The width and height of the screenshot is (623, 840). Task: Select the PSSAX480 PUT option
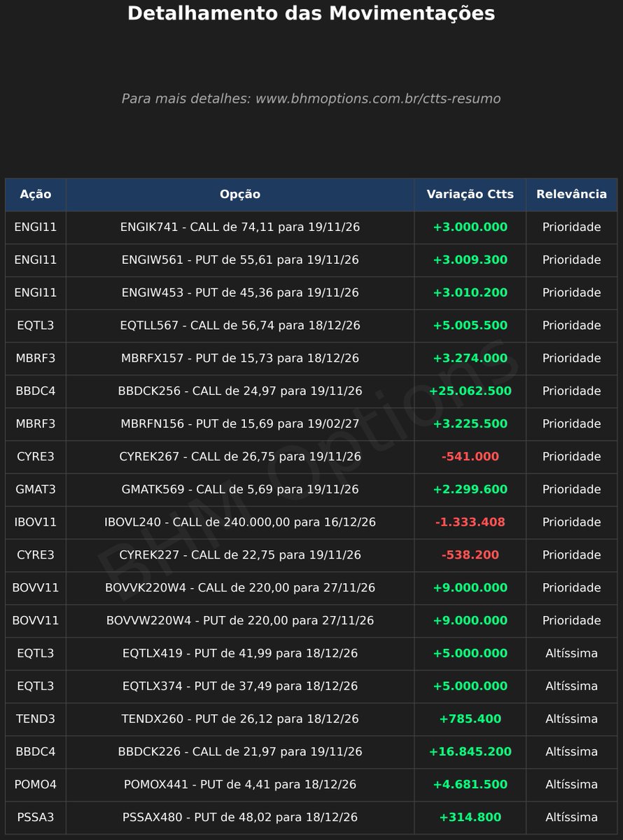[240, 818]
